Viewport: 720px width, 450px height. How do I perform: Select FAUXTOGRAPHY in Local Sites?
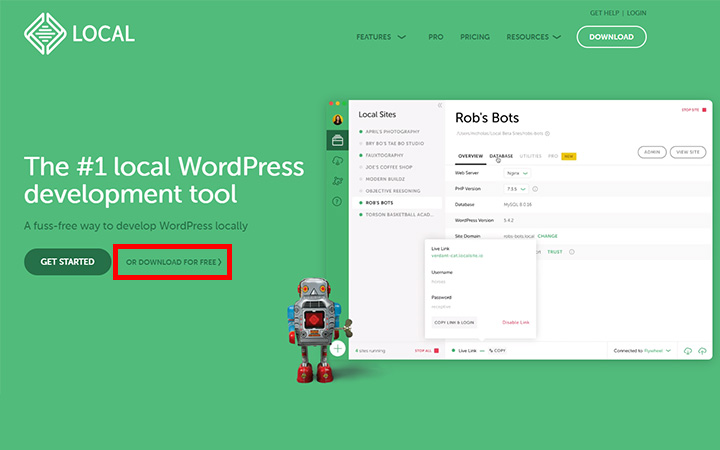(x=384, y=155)
